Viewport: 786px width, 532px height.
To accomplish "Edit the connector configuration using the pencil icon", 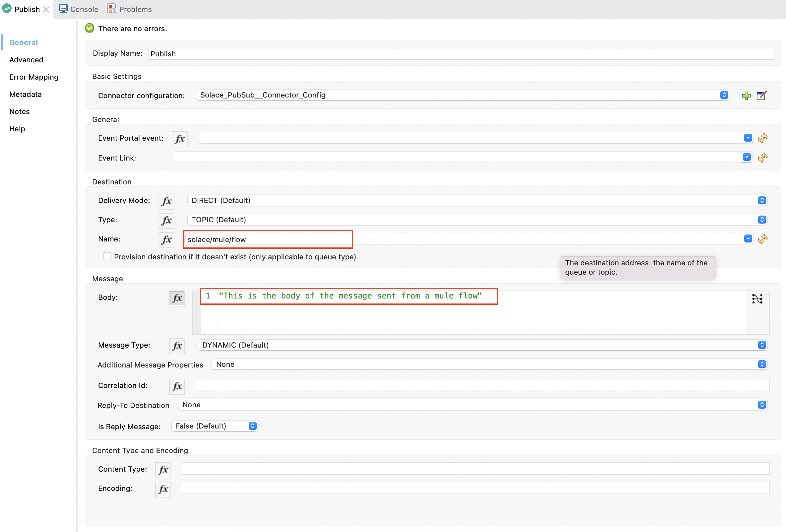I will (761, 96).
